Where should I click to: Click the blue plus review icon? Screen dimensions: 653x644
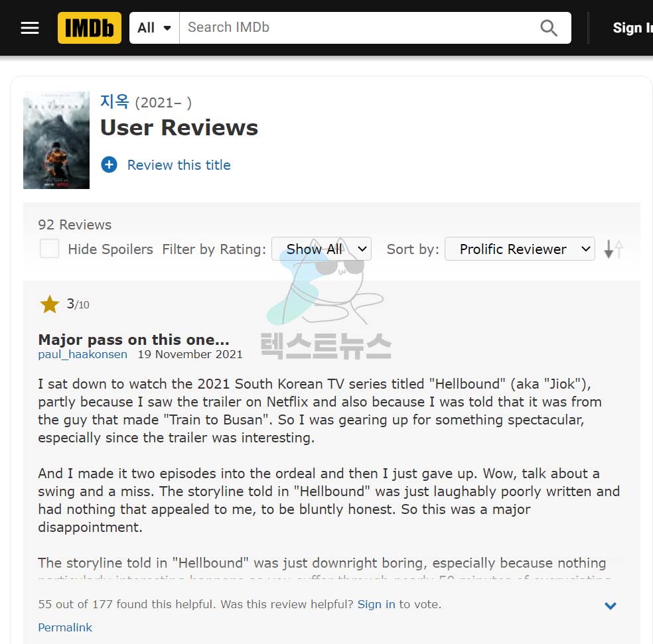click(109, 165)
